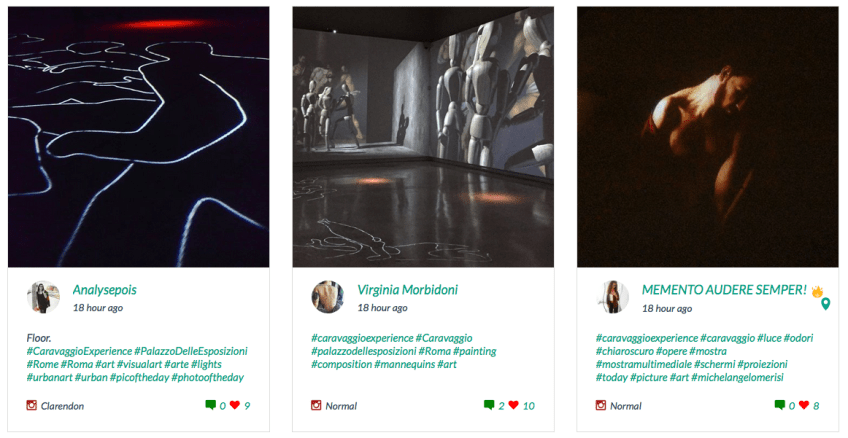Click the Instagram icon beside Clarendon
This screenshot has height=438, width=848.
tap(31, 405)
